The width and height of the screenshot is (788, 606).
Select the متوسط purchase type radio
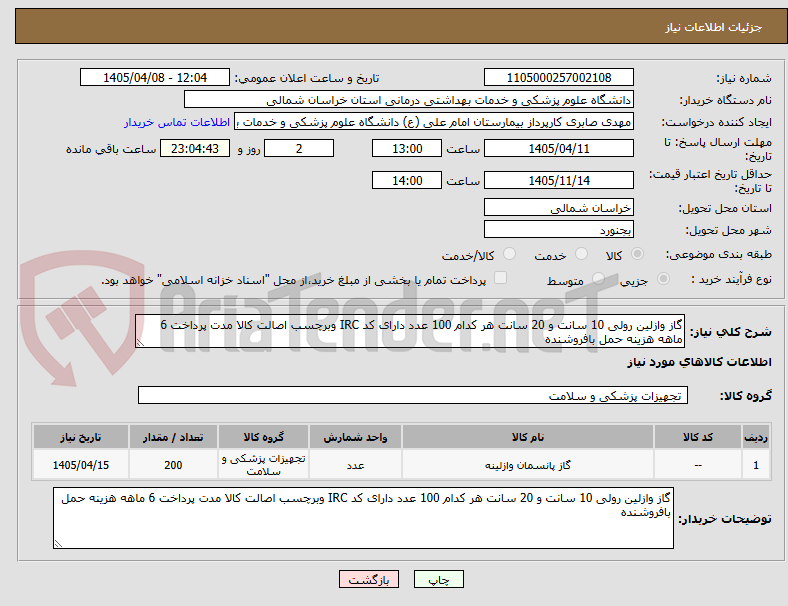pyautogui.click(x=598, y=278)
